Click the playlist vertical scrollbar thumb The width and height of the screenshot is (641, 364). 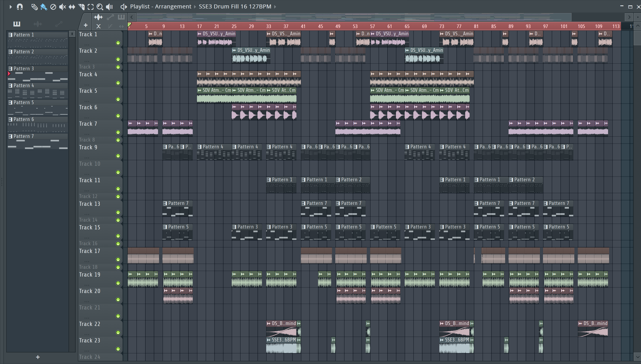[637, 38]
